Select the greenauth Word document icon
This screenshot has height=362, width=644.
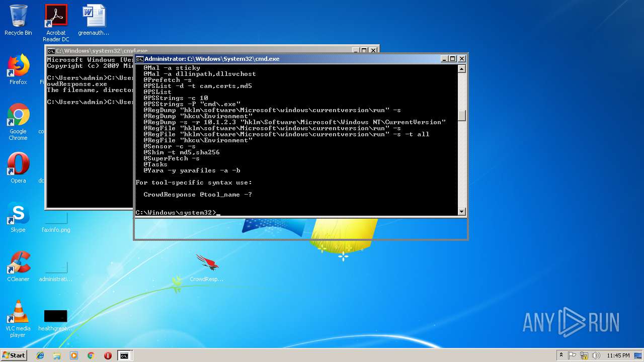click(x=94, y=20)
